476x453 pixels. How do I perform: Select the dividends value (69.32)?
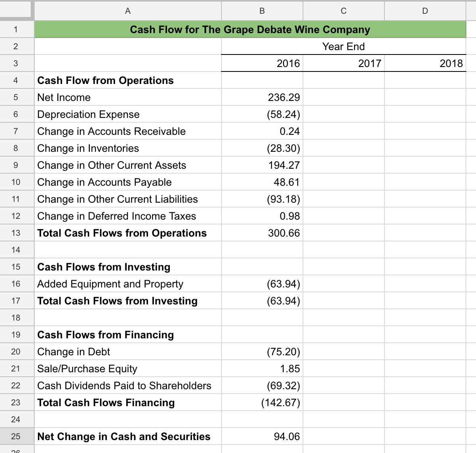[262, 386]
